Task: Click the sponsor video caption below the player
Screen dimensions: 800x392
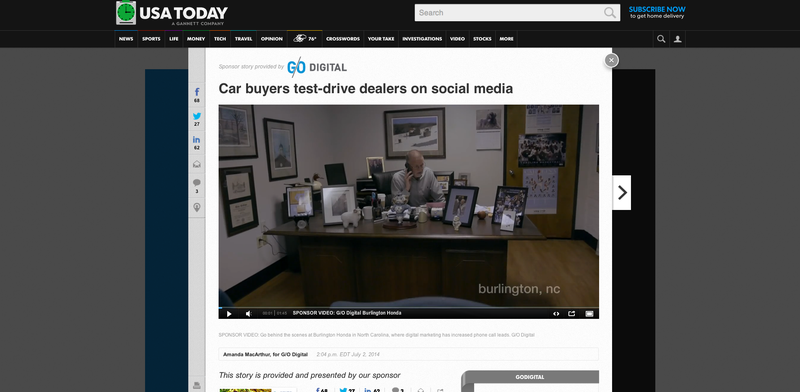Action: click(x=377, y=335)
